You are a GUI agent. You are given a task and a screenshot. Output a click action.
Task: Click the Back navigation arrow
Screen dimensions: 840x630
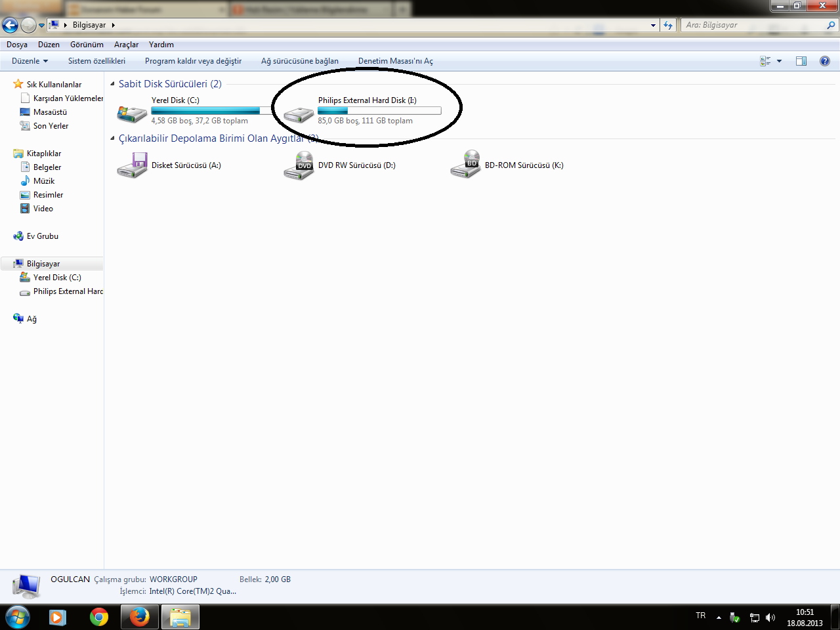click(10, 25)
